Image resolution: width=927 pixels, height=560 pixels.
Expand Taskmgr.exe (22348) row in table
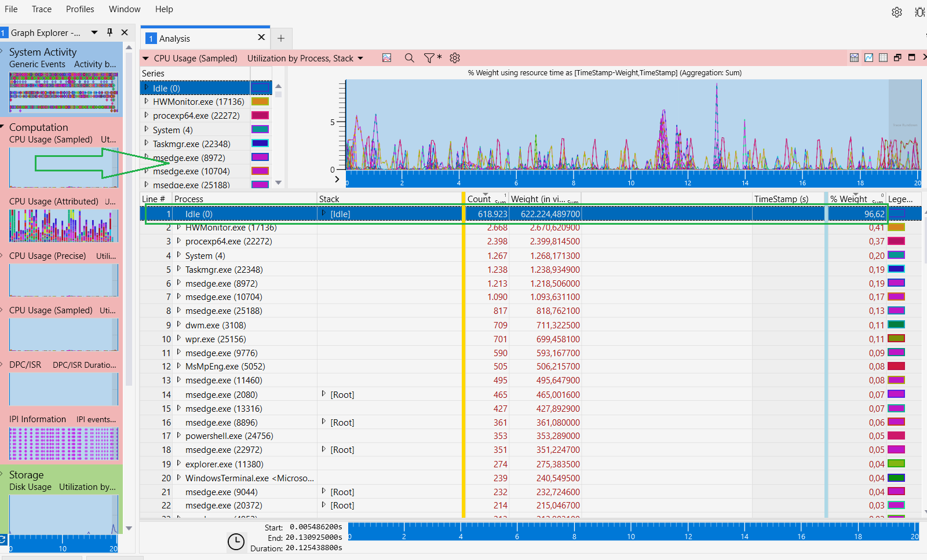pyautogui.click(x=179, y=269)
